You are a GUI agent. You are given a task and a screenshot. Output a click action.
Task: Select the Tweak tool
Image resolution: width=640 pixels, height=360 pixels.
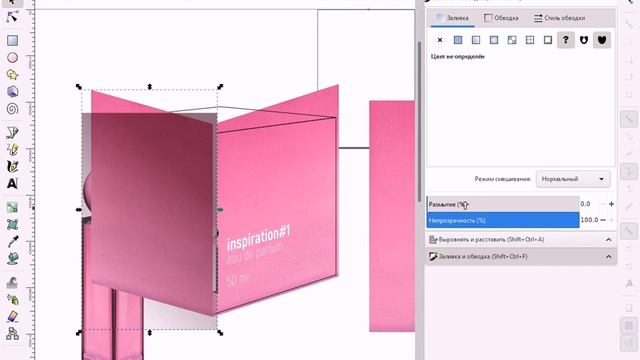(12, 282)
